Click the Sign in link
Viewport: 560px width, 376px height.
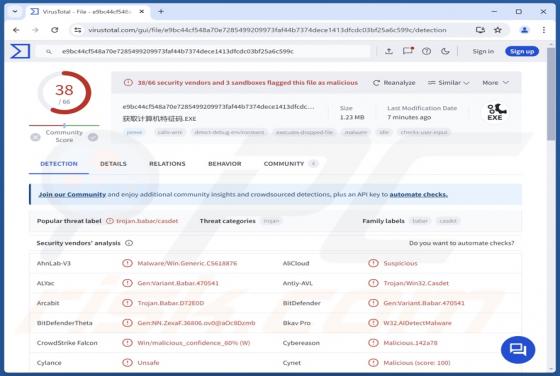(x=483, y=51)
